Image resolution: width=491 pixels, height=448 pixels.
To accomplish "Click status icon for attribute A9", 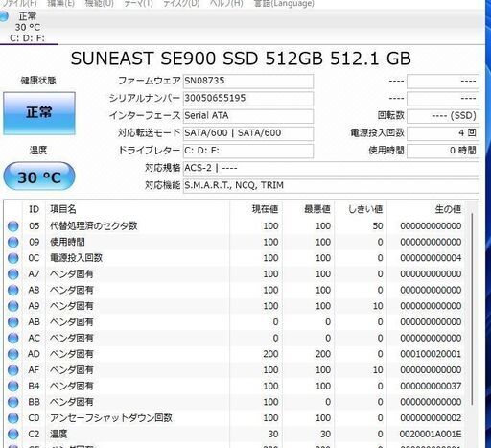I will coord(13,306).
